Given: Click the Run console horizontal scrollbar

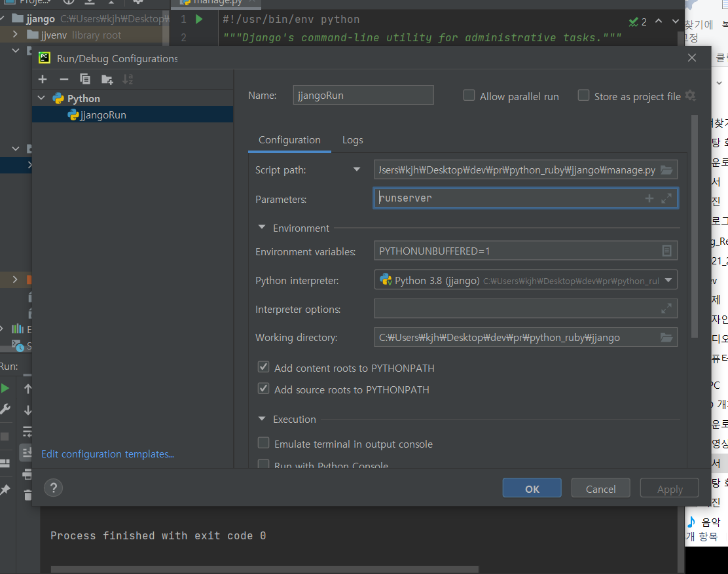Looking at the screenshot, I should point(264,569).
